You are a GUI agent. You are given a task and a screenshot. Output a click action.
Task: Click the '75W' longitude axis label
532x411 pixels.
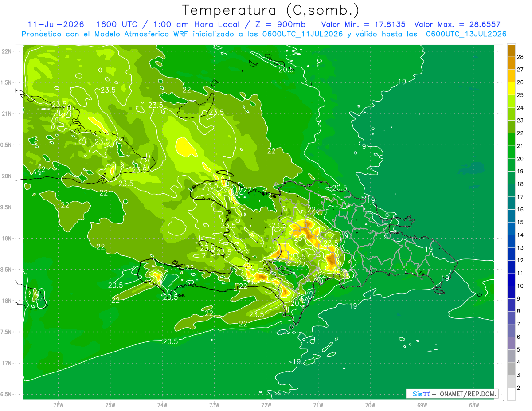110,405
